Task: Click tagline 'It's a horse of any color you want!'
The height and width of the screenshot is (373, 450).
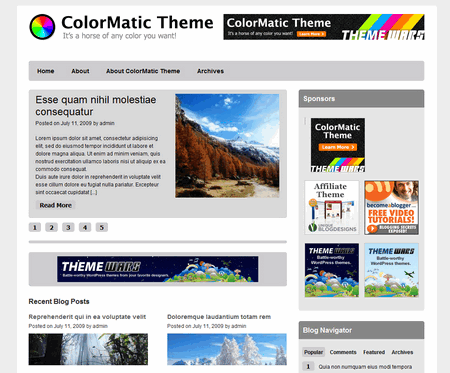Action: [x=120, y=36]
